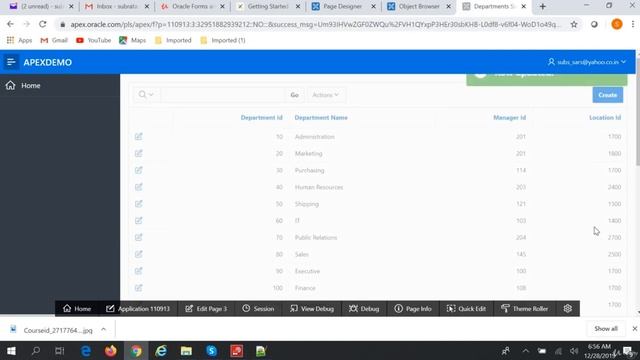Open Session in the developer toolbar
This screenshot has height=360, width=640.
coord(258,309)
